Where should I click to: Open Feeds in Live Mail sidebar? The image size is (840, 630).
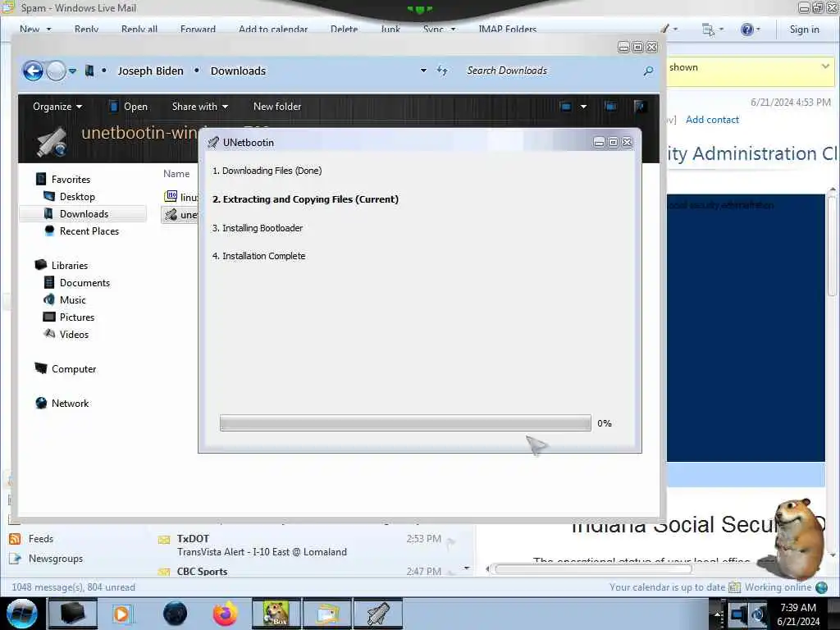click(41, 538)
